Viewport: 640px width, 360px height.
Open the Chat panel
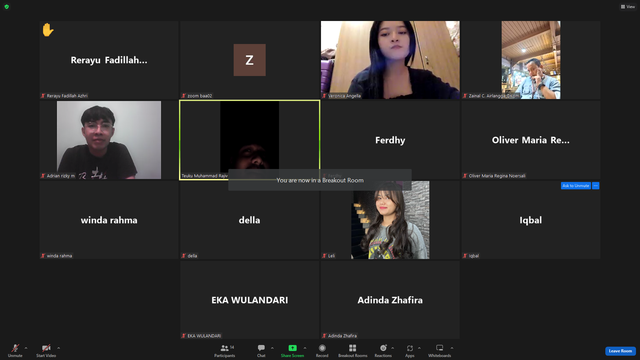[x=261, y=350]
